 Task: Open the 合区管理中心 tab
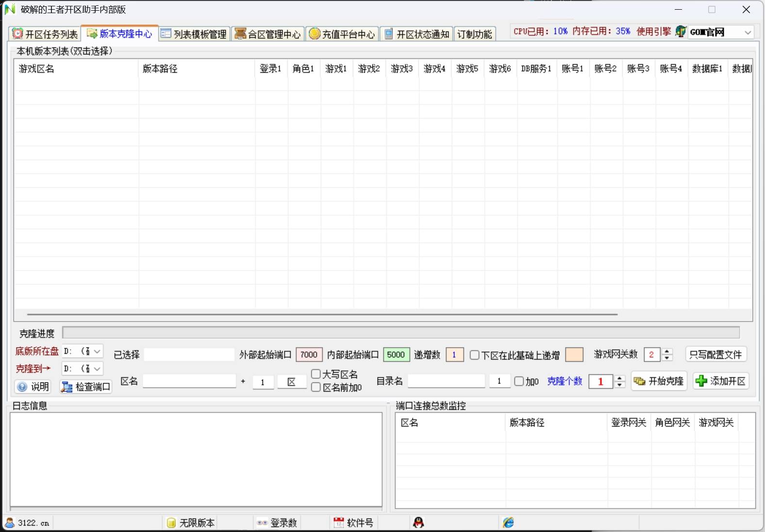268,34
